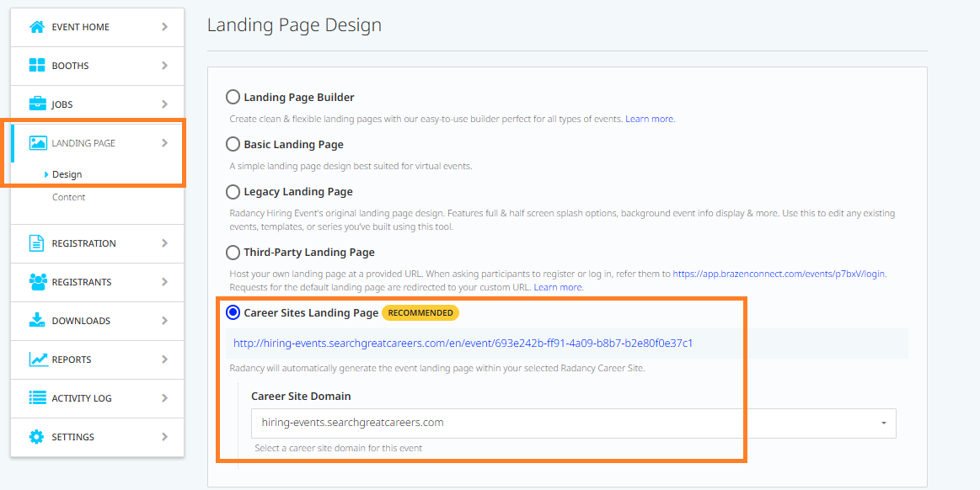Select the Landing Page Builder radio option

(x=233, y=97)
